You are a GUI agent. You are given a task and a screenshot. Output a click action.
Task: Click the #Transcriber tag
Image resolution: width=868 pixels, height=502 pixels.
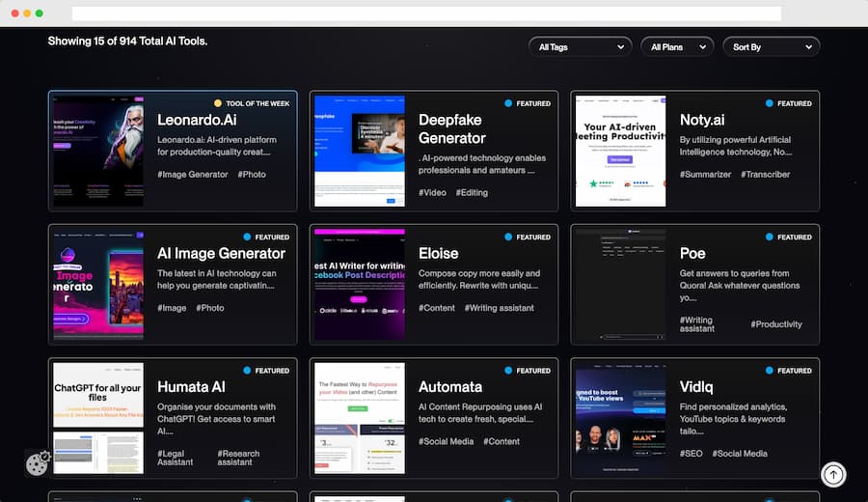coord(766,174)
